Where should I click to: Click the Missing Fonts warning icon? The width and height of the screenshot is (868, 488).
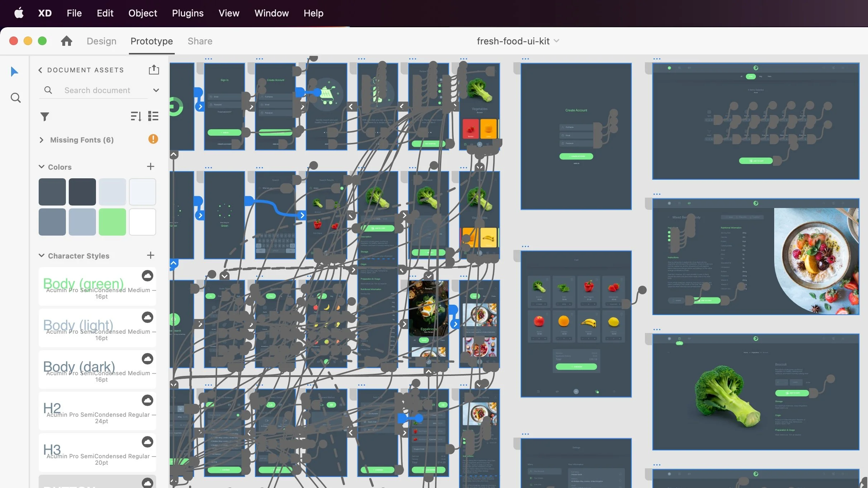point(153,139)
